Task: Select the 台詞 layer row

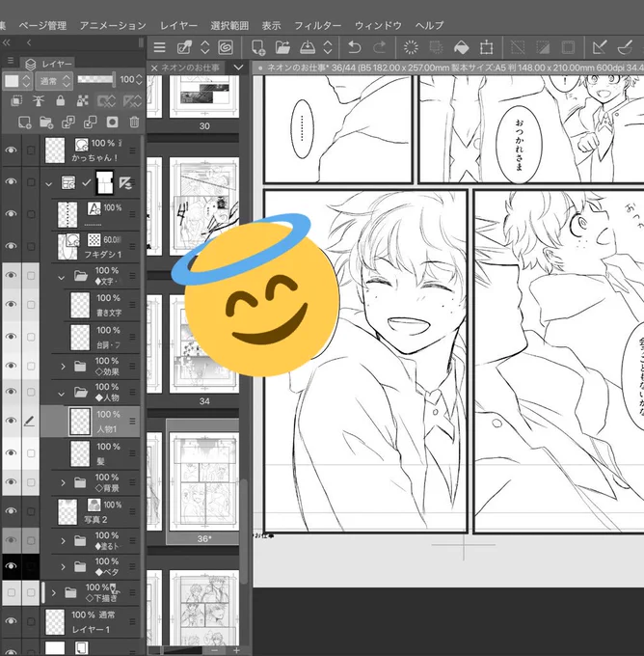Action: 91,338
